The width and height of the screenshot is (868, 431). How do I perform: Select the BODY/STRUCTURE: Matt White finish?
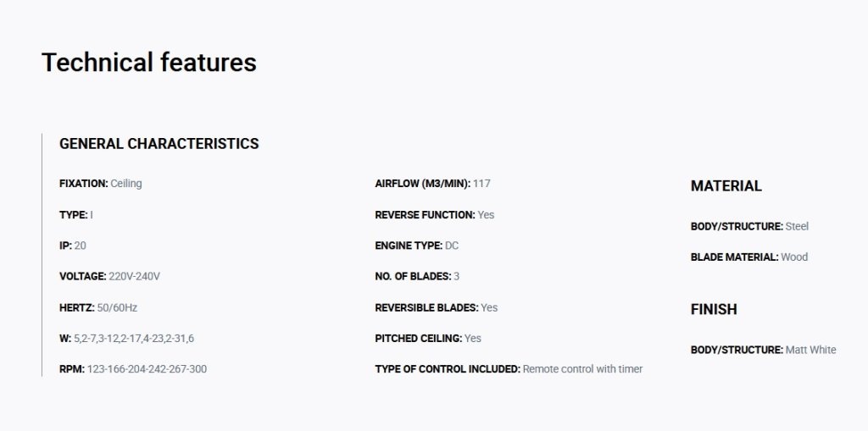(764, 351)
